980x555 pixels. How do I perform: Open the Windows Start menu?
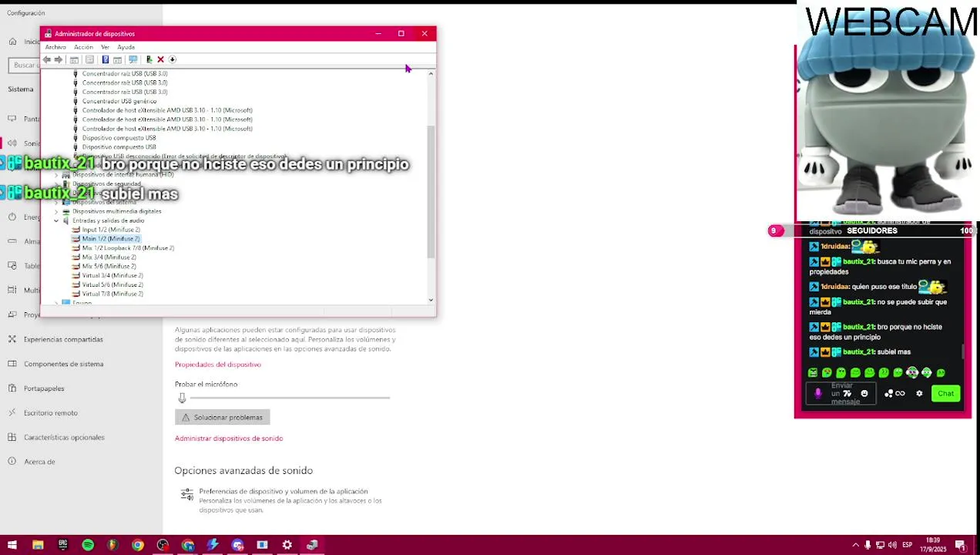tap(12, 545)
